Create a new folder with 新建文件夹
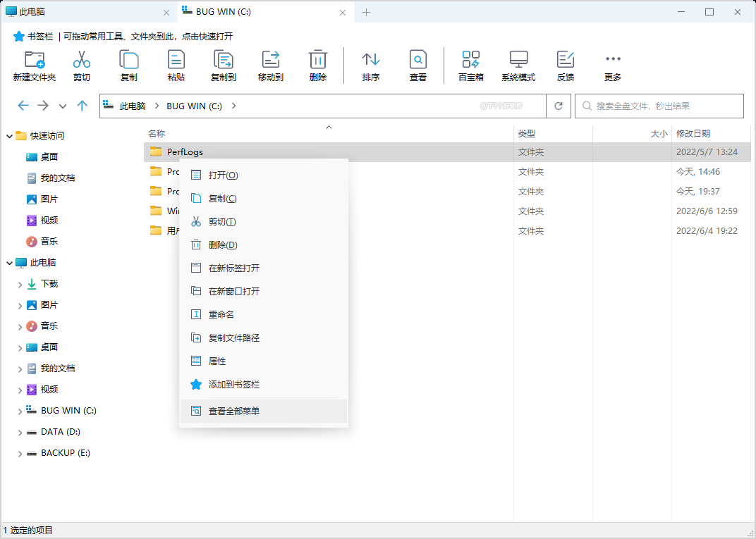This screenshot has width=756, height=539. 30,65
